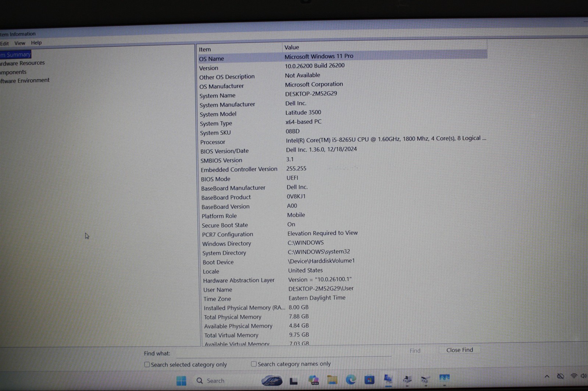Viewport: 588px width, 391px height.
Task: Click the Latitude 3500 value
Action: point(303,112)
